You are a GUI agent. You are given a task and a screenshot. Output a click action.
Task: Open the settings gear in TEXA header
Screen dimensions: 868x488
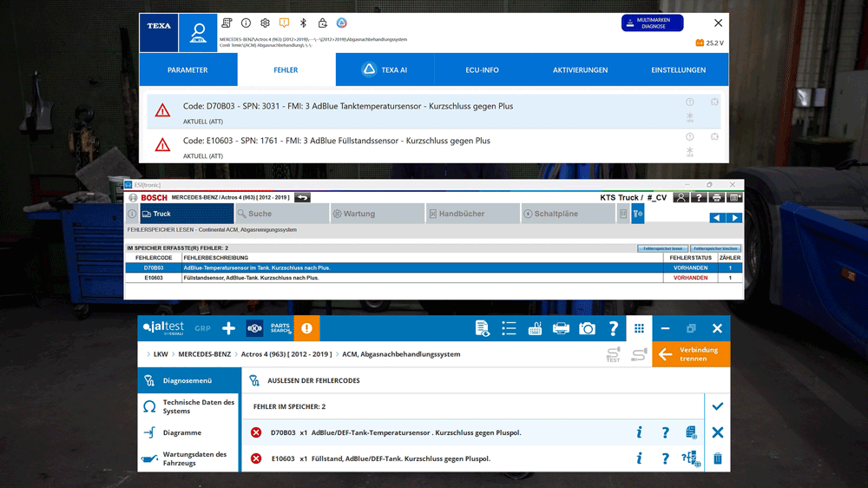click(x=265, y=23)
